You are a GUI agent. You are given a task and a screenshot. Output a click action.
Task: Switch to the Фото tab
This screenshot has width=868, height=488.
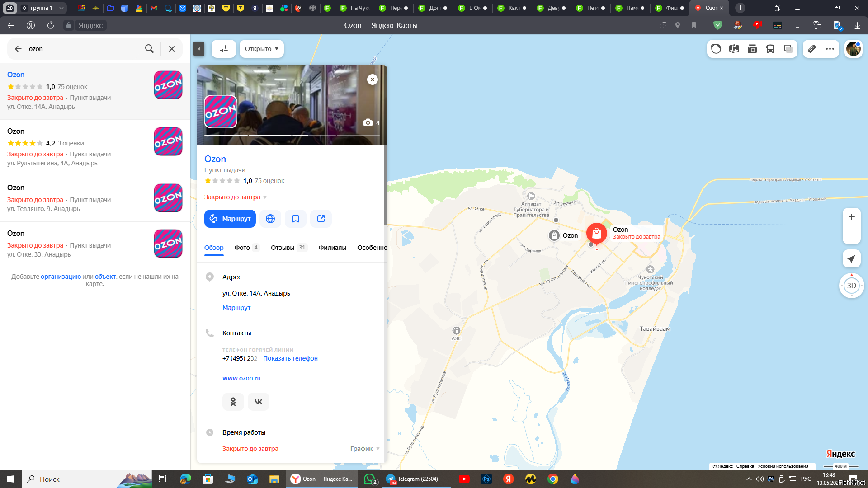246,248
